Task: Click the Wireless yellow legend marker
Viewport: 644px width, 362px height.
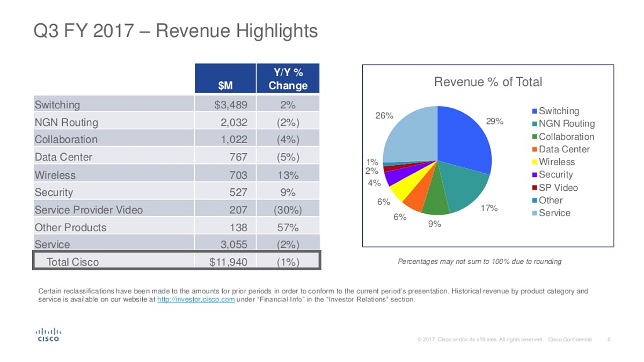Action: (x=535, y=162)
